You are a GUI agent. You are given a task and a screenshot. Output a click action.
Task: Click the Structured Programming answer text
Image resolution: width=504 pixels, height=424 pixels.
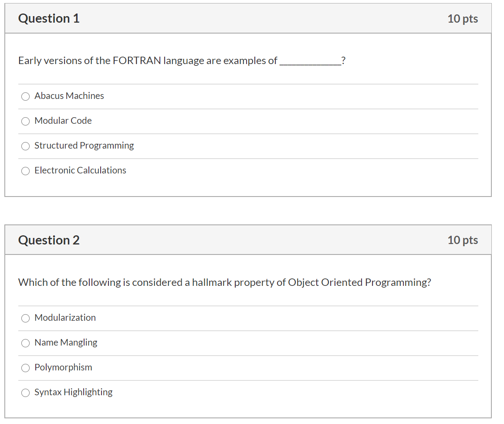[84, 146]
